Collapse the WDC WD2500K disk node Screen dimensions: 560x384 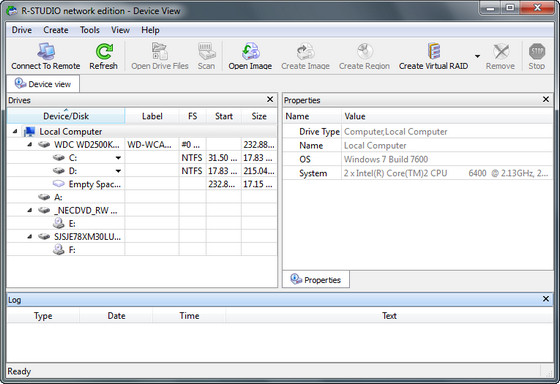(x=30, y=145)
